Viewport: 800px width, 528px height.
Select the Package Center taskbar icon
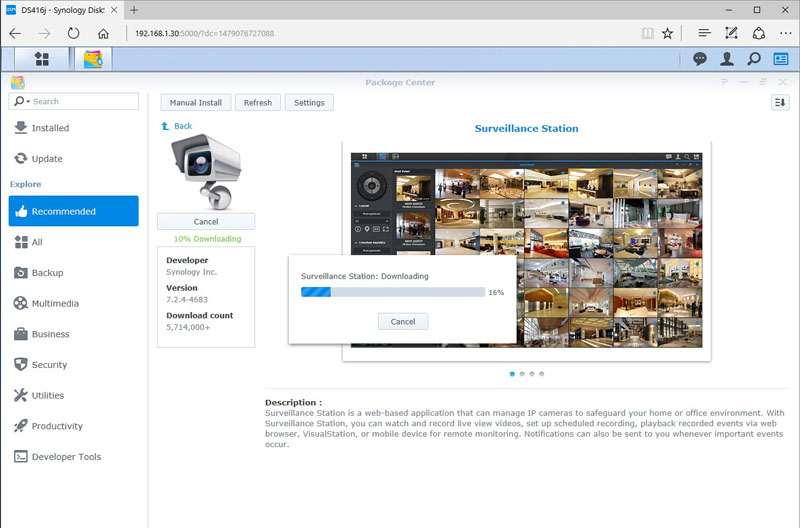coord(93,59)
